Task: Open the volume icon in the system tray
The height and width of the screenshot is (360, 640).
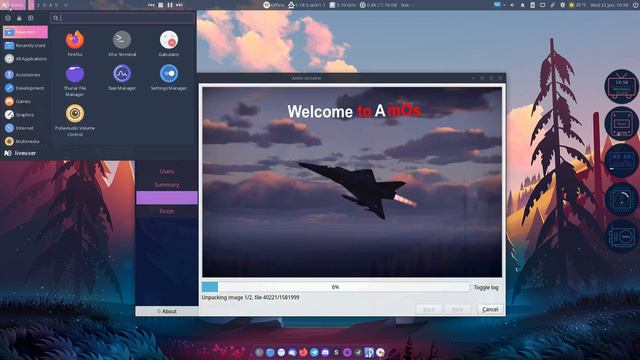Action: click(x=512, y=5)
